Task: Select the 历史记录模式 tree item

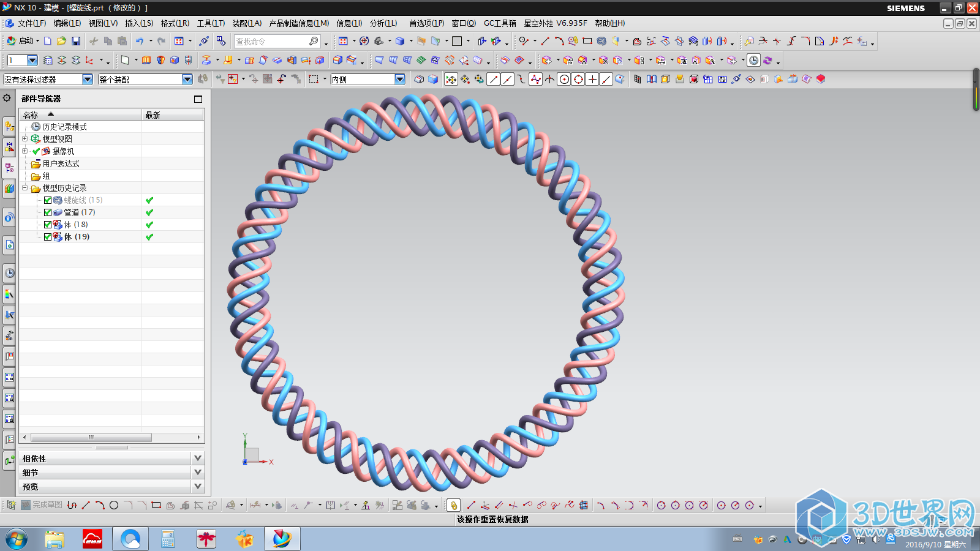Action: click(x=64, y=127)
